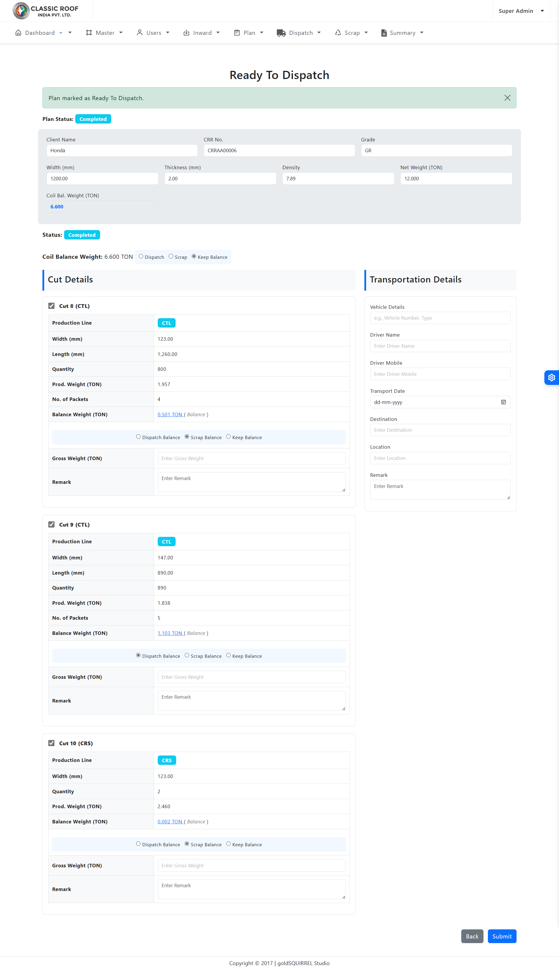Select Keep Balance for Cut 9
Image resolution: width=559 pixels, height=980 pixels.
[x=229, y=655]
